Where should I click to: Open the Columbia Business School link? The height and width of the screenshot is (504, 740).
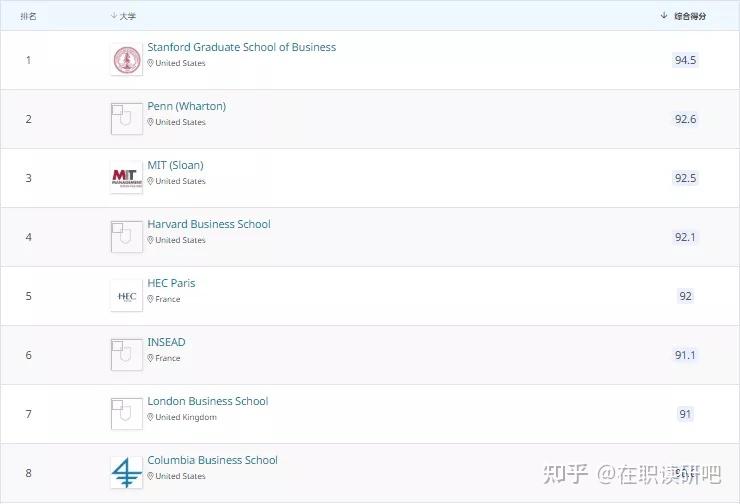(212, 460)
